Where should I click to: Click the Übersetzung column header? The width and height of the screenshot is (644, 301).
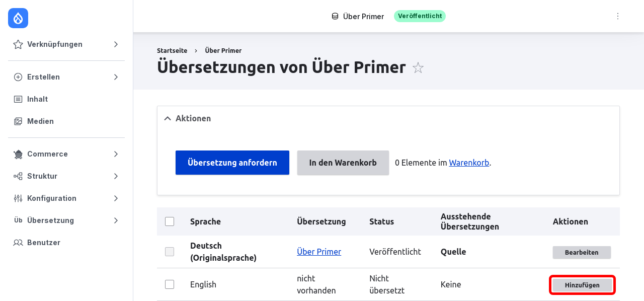coord(321,221)
